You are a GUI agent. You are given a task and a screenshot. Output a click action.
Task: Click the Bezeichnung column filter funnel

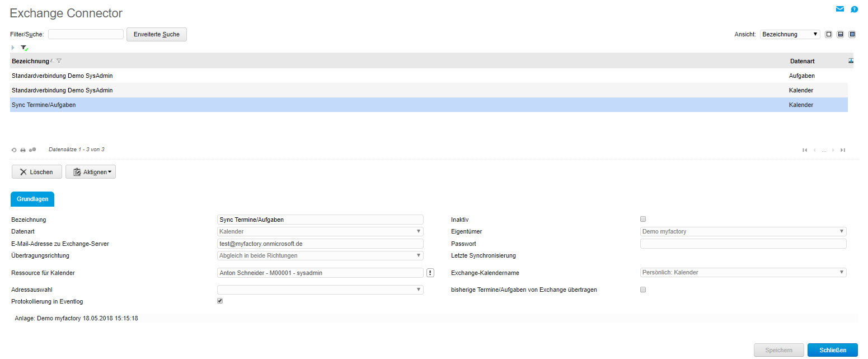tap(59, 61)
